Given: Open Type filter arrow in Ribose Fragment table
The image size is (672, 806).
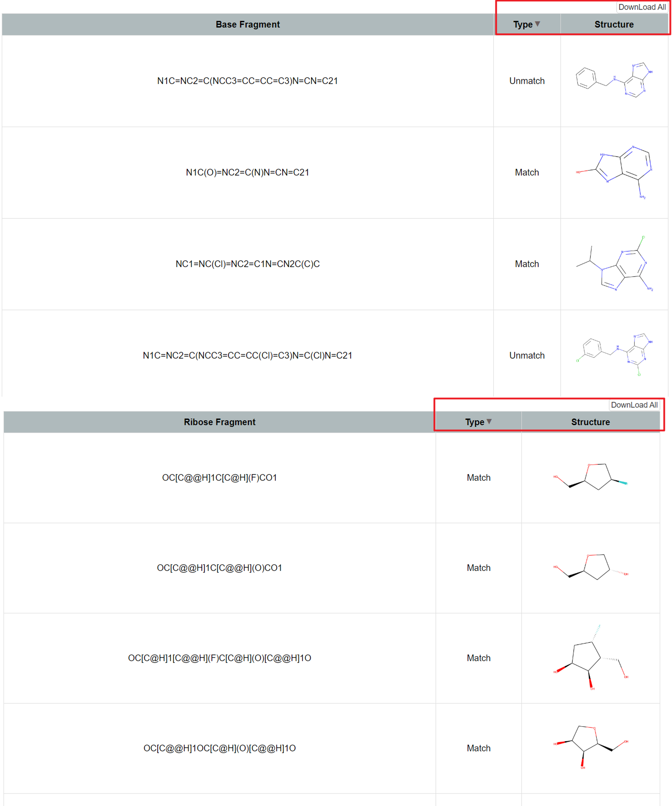Looking at the screenshot, I should (x=489, y=421).
